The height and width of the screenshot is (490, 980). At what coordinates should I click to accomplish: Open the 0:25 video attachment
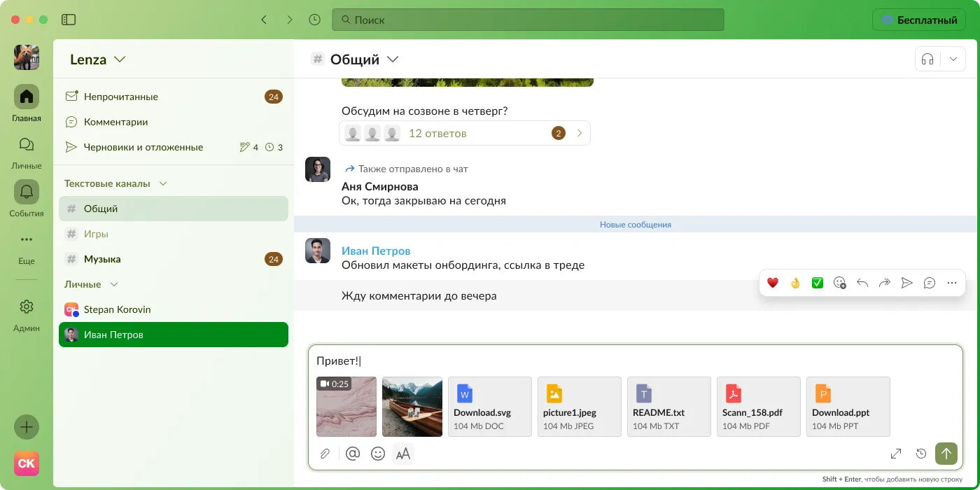click(x=346, y=407)
